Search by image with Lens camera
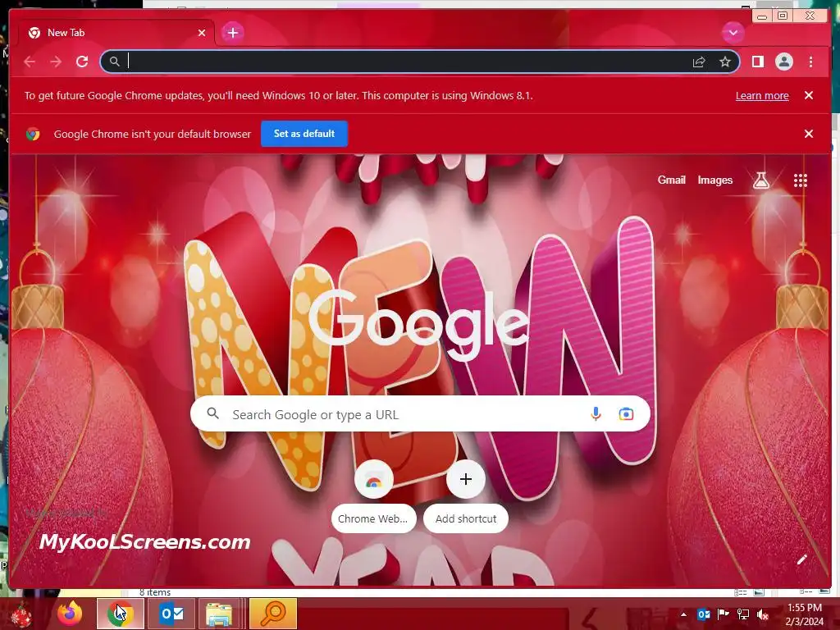 [x=626, y=413]
